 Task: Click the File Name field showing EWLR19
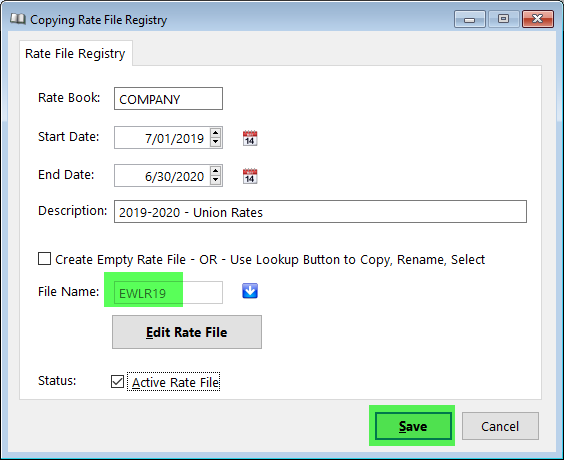tap(168, 292)
